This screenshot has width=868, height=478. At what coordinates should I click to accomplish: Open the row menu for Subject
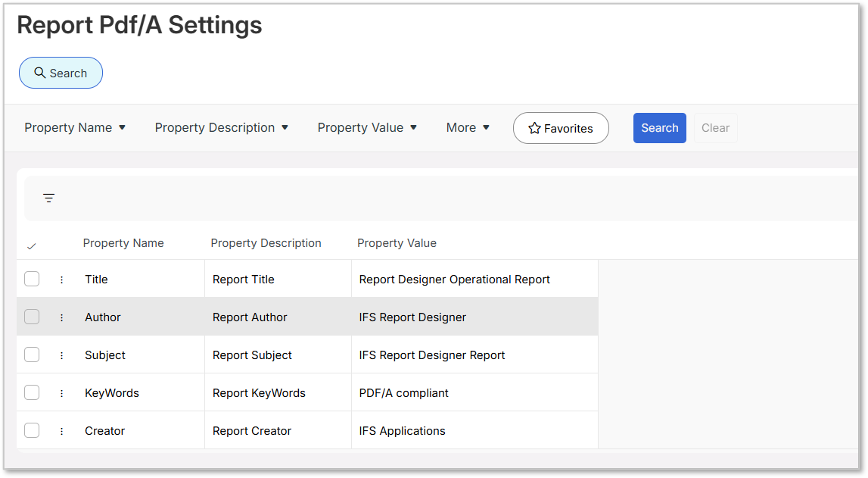point(61,355)
